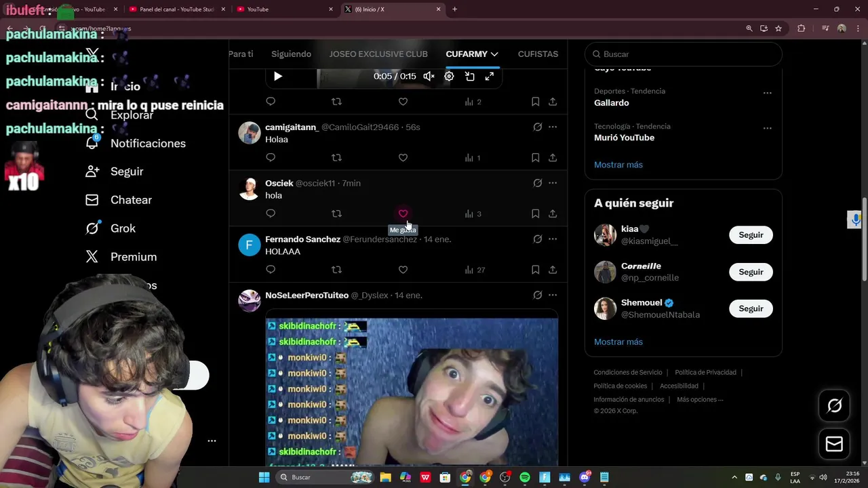
Task: Toggle picture-in-picture on the video player
Action: point(469,77)
